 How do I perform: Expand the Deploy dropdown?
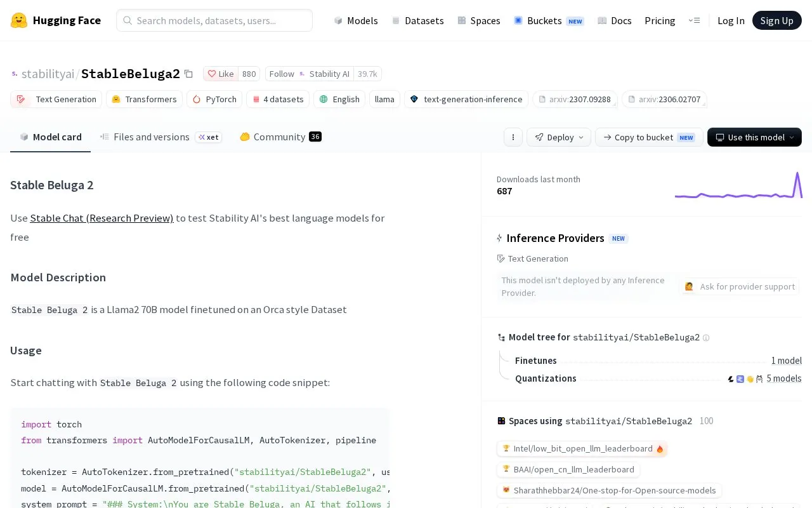[559, 137]
